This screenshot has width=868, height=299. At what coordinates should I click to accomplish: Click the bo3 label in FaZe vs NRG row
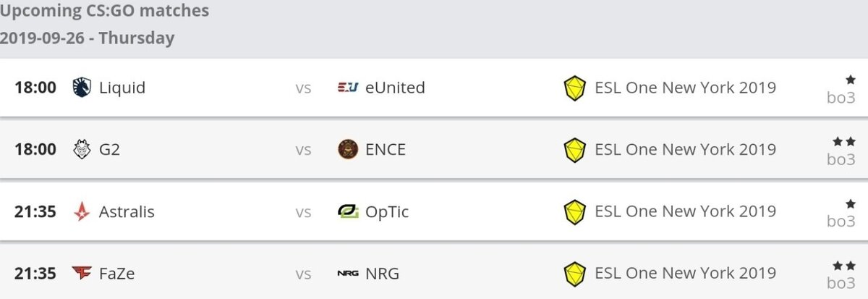pos(841,283)
